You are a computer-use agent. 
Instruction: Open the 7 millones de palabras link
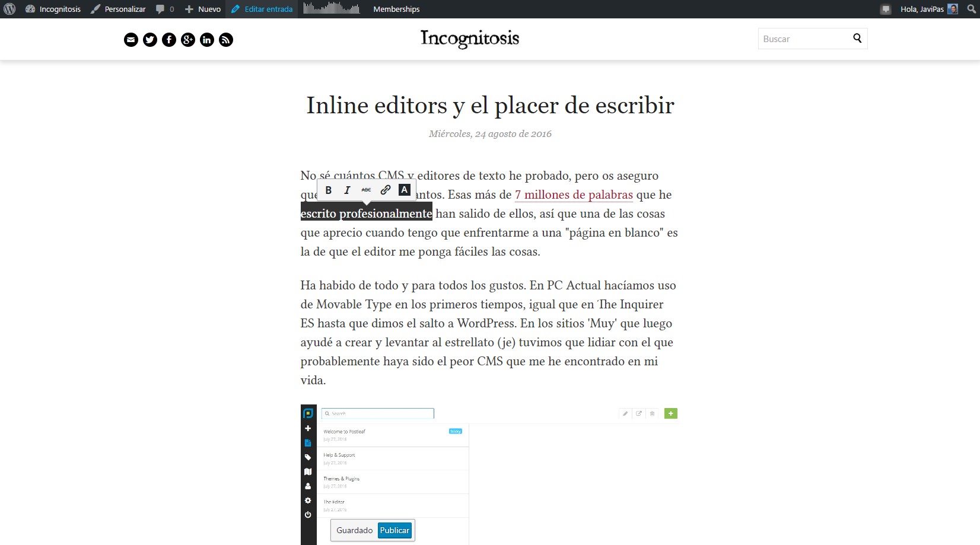574,195
